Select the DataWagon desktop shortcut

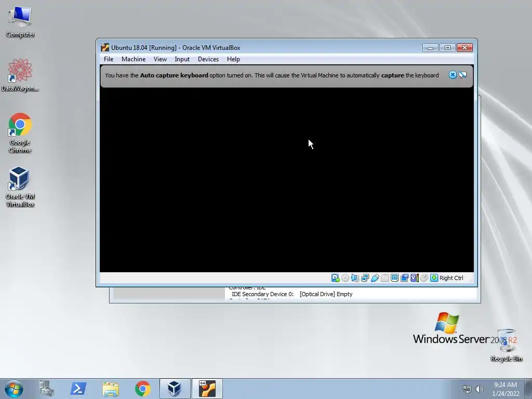point(20,75)
